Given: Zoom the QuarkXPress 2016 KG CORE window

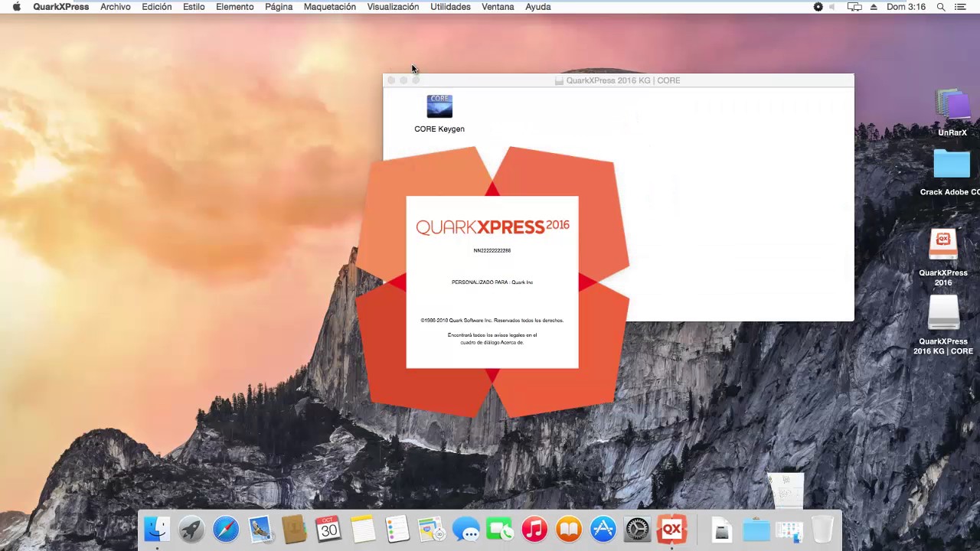Looking at the screenshot, I should tap(416, 80).
